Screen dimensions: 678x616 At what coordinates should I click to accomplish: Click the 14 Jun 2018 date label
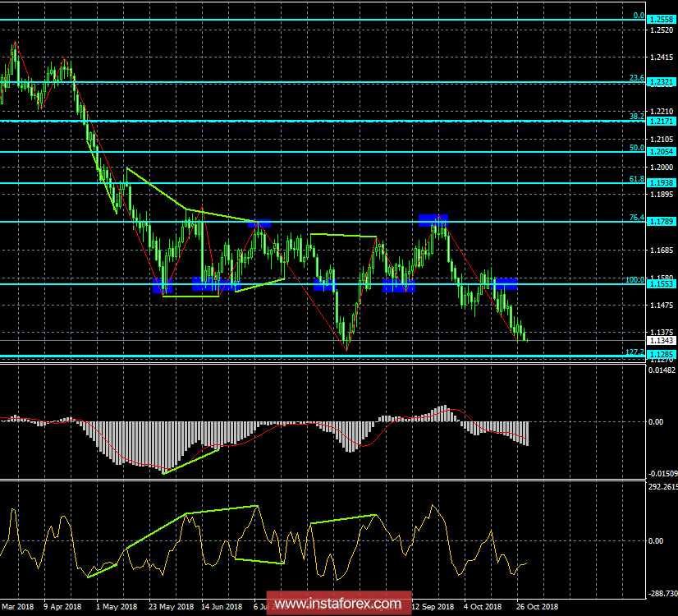tap(222, 607)
